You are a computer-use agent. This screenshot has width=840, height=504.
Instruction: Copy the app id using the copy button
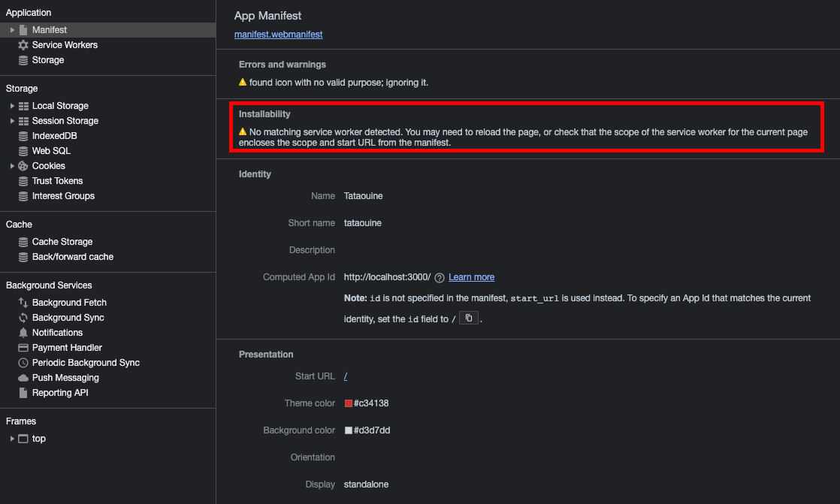click(468, 318)
